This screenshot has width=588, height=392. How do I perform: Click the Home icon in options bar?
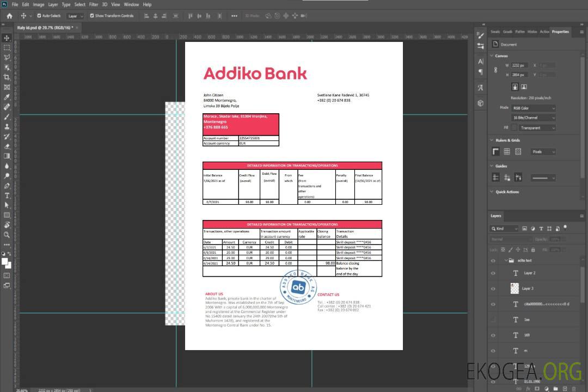coord(9,16)
